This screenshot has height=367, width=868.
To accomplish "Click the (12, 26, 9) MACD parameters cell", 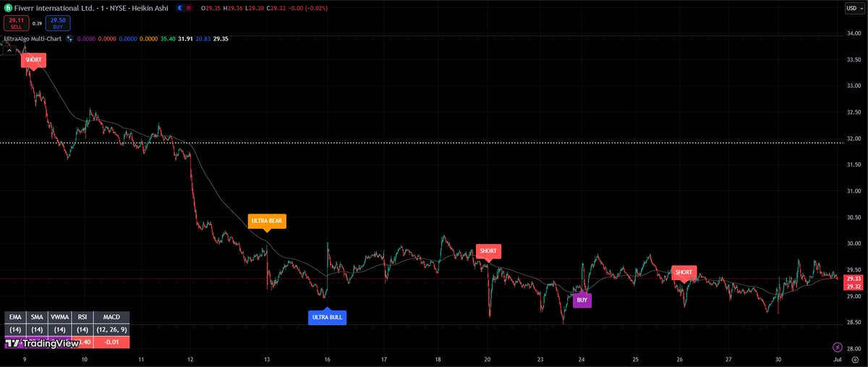I will (111, 330).
